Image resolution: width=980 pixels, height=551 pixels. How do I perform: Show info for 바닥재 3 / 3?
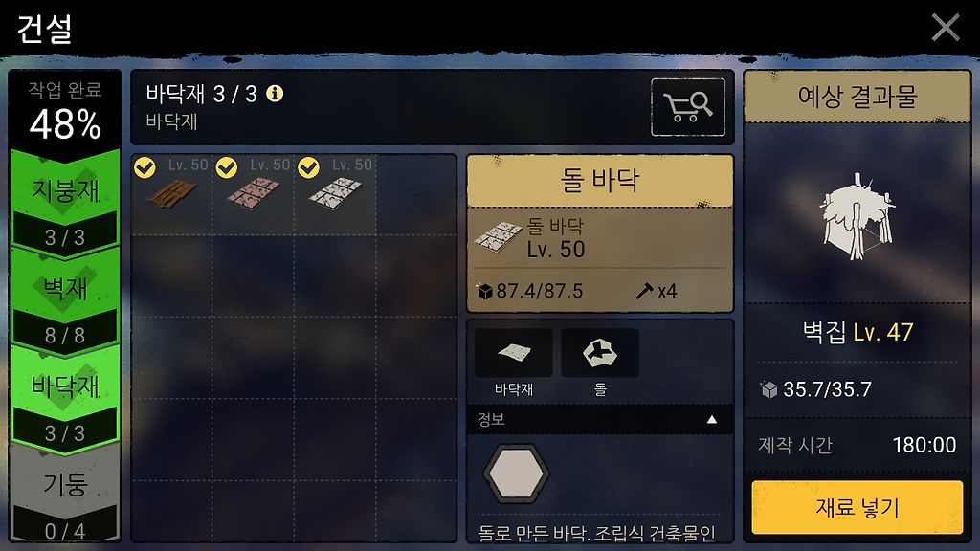pos(275,94)
